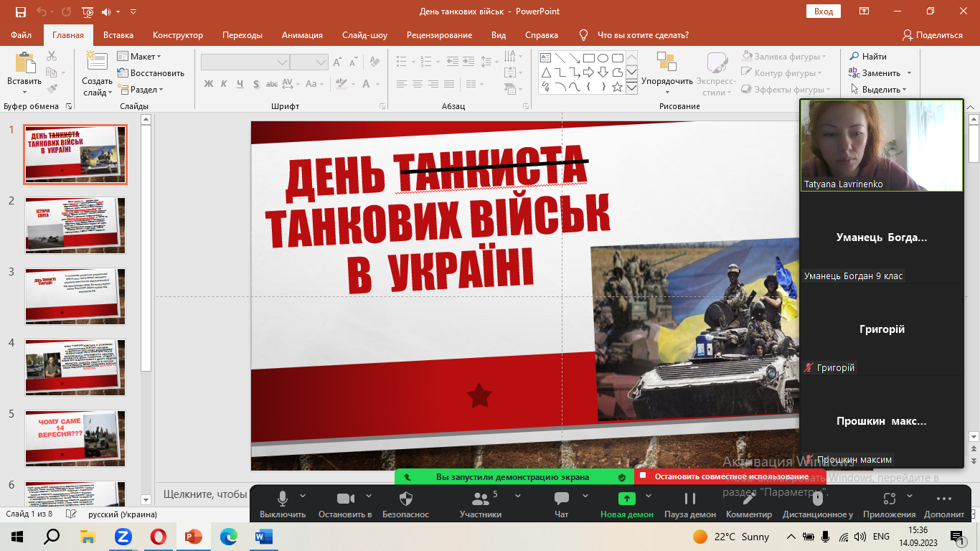
Task: Toggle bold (Ж) formatting
Action: [x=209, y=84]
